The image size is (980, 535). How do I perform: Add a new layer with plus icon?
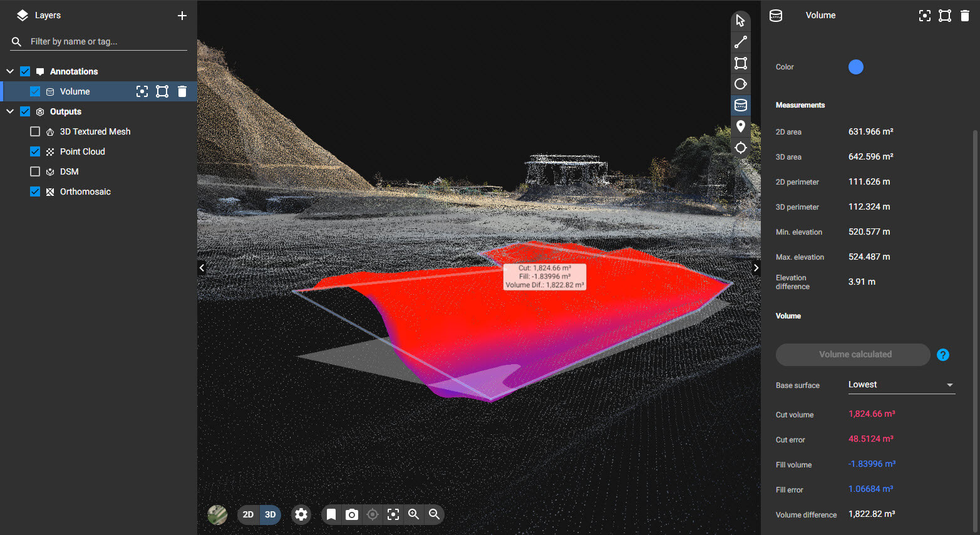pos(182,16)
